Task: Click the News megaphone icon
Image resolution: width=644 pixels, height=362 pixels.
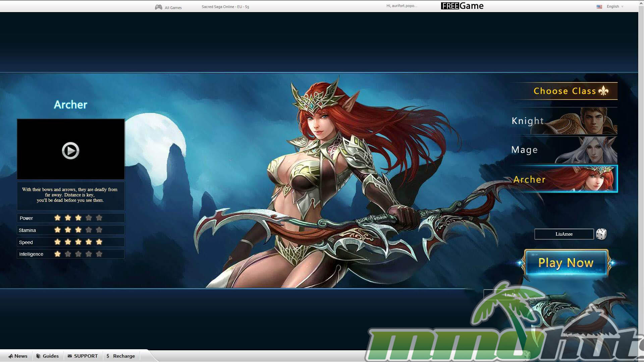Action: [10, 356]
